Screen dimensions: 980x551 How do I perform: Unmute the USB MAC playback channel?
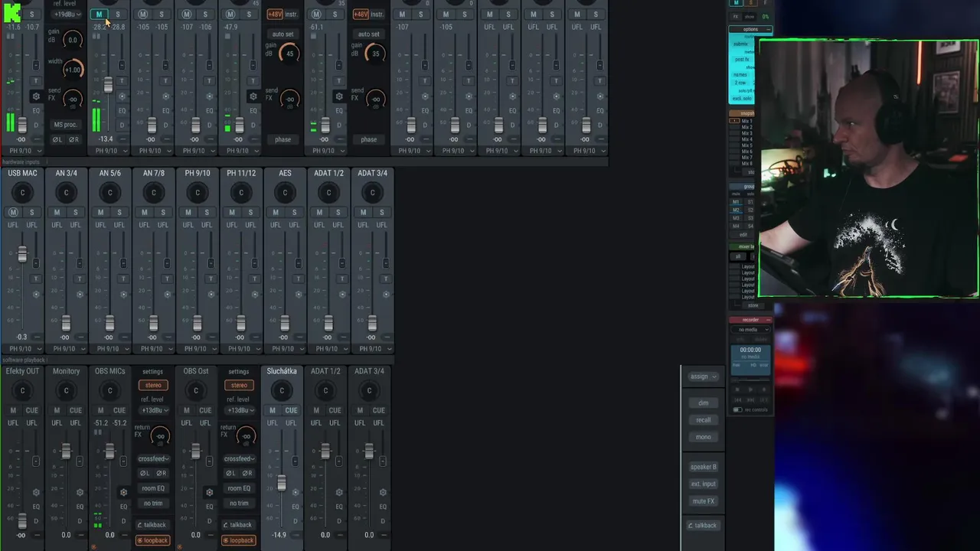[x=13, y=212]
